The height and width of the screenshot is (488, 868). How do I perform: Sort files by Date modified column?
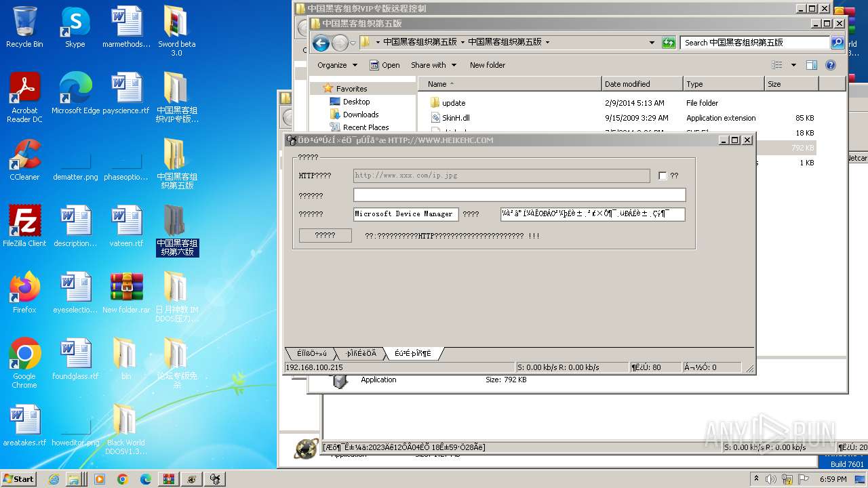point(642,84)
